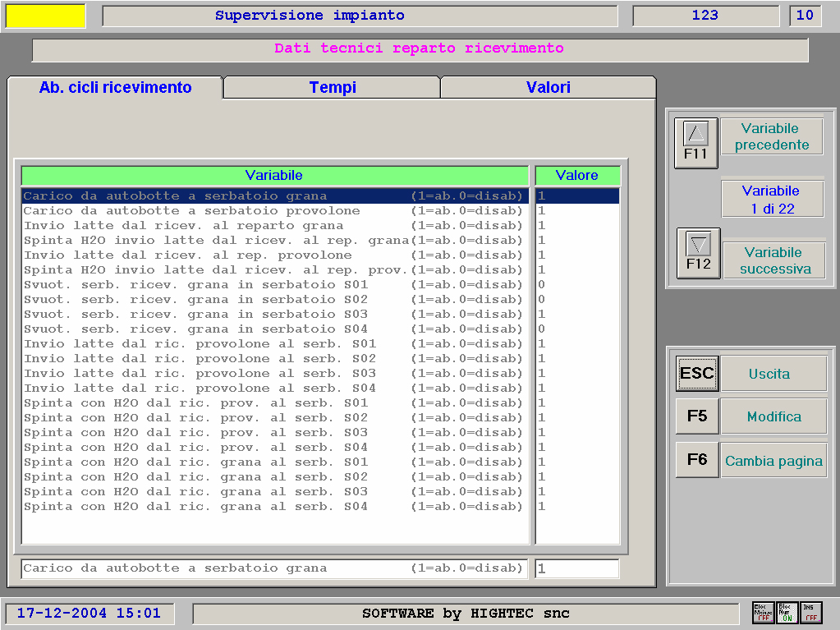Toggle the Bloc Num indicator
The image size is (840, 630).
[787, 613]
